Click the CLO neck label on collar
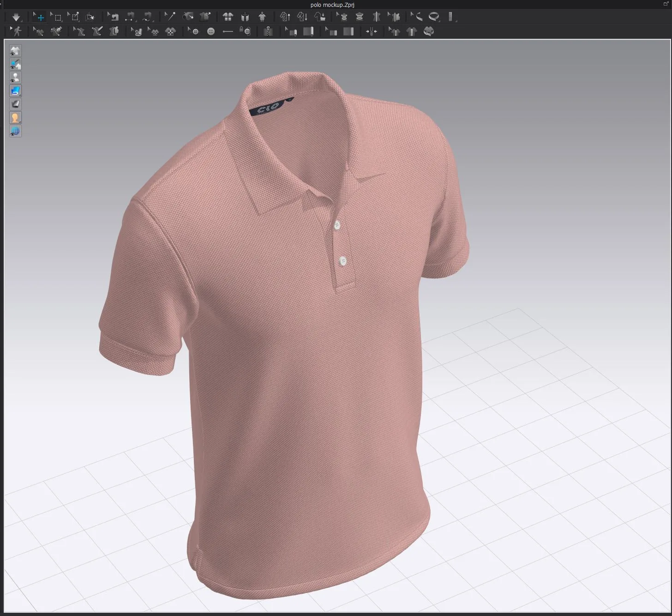The image size is (672, 616). [269, 108]
